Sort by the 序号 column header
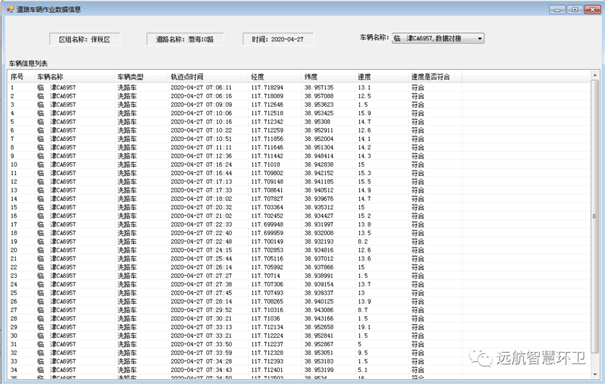 21,77
